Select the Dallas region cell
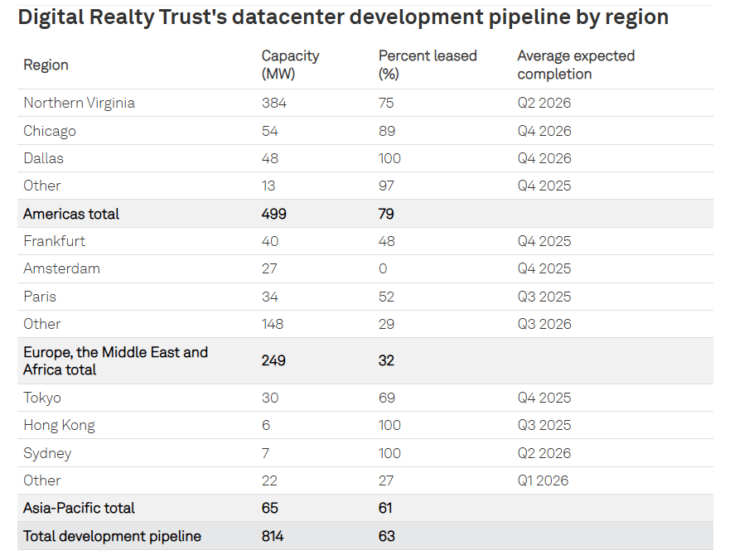Image resolution: width=754 pixels, height=560 pixels. (43, 158)
